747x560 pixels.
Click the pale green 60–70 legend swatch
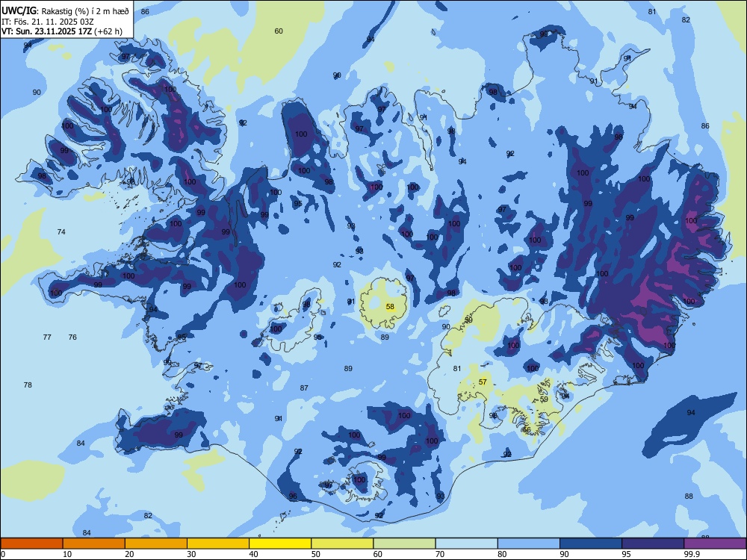404,544
